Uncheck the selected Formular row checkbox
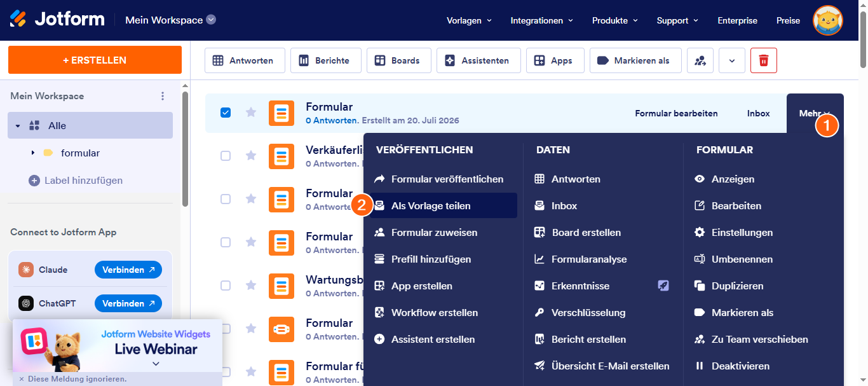This screenshot has width=868, height=386. pyautogui.click(x=226, y=113)
